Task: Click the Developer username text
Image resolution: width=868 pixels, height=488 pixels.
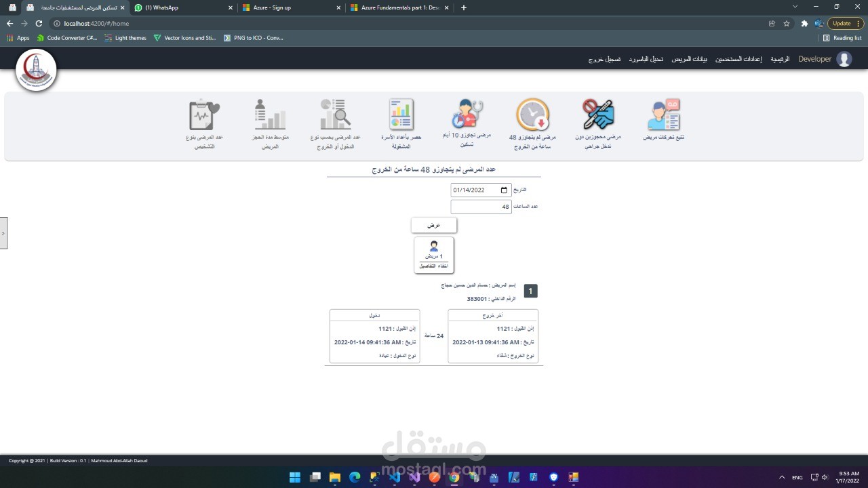Action: click(x=814, y=59)
